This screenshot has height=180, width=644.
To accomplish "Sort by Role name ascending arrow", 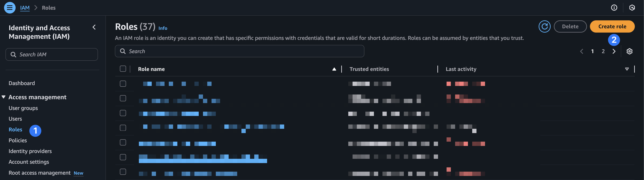I will pos(334,69).
